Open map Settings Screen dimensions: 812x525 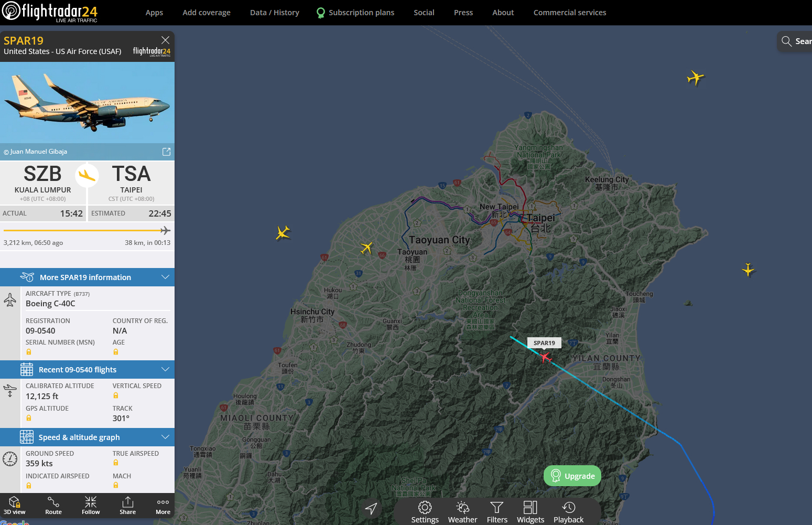(x=425, y=512)
